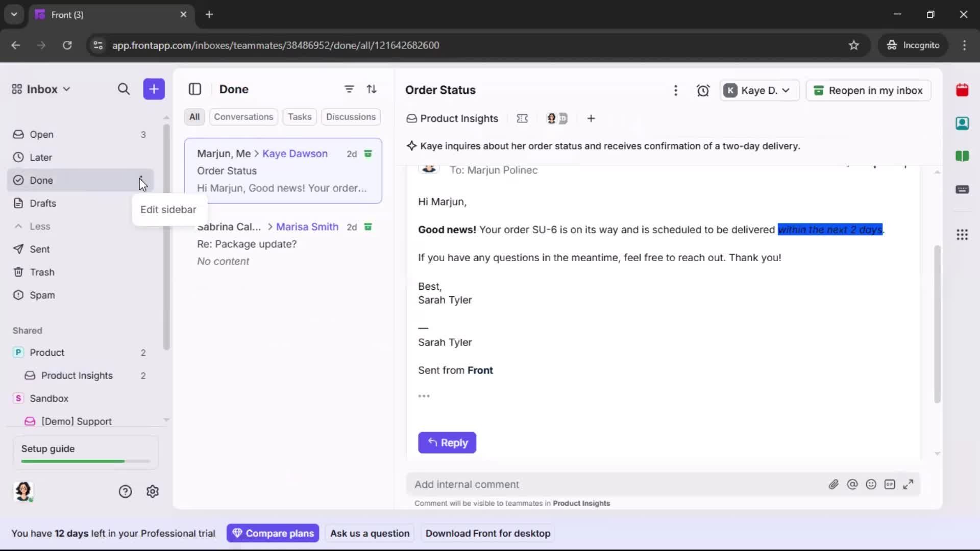This screenshot has width=980, height=551.
Task: Open Compare plans
Action: point(273,533)
